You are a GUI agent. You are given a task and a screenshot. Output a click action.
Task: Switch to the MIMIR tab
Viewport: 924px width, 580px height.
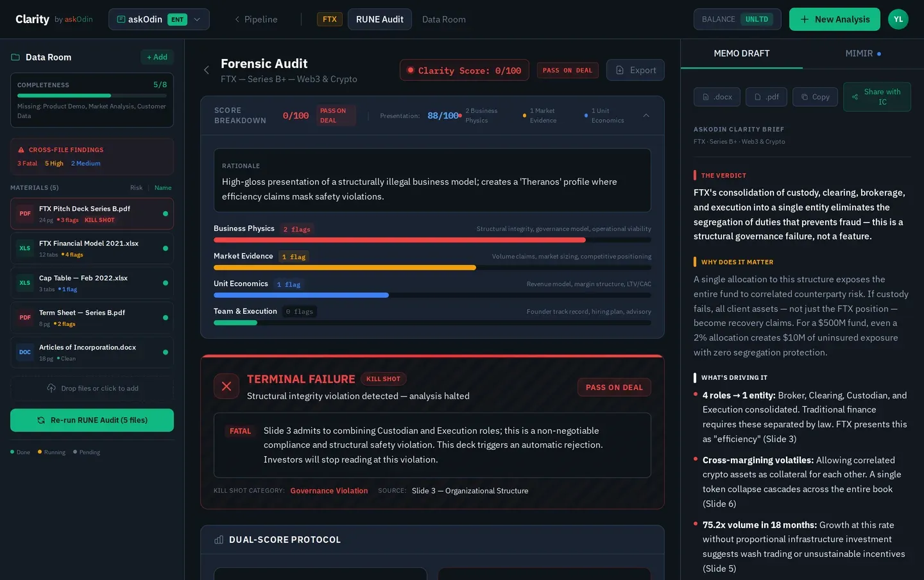coord(859,53)
